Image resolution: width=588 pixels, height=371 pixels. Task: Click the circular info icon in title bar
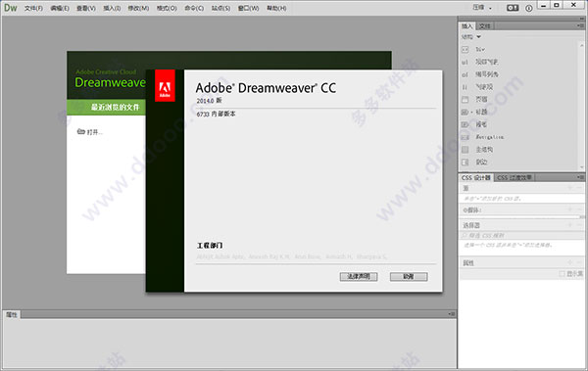coord(529,8)
